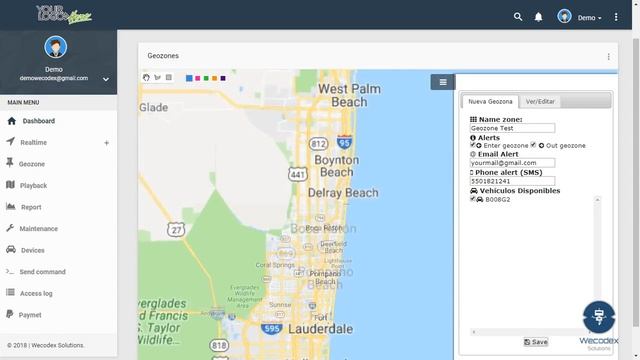The width and height of the screenshot is (640, 360).
Task: Open the notifications bell
Action: [539, 17]
